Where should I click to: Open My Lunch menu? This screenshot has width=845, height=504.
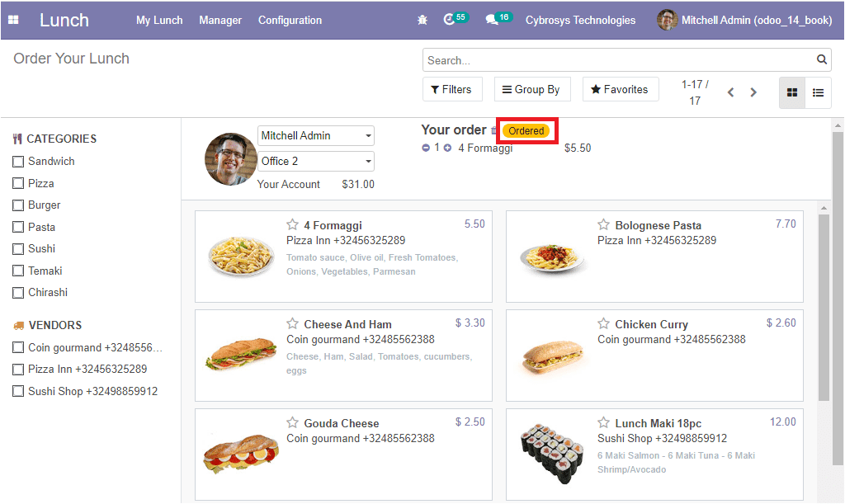point(159,20)
